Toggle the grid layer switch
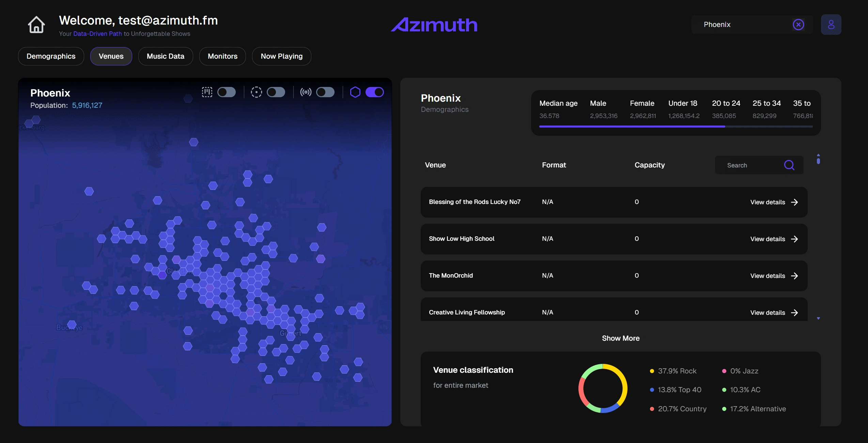 tap(227, 92)
